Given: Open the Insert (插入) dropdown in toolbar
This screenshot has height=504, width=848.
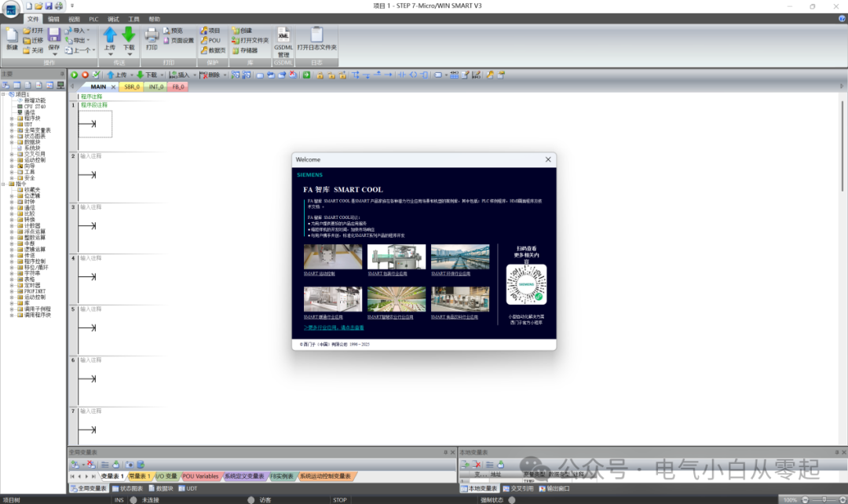Looking at the screenshot, I should tap(193, 75).
